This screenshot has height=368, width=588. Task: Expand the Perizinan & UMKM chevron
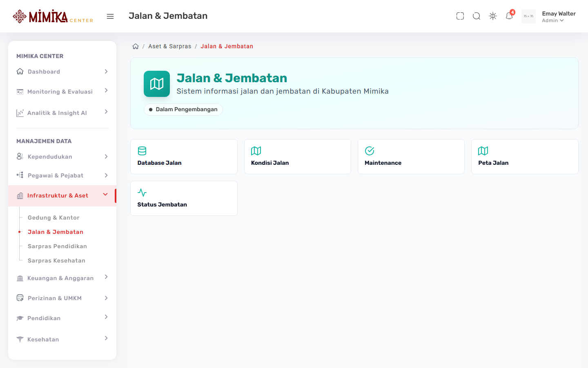(x=106, y=298)
